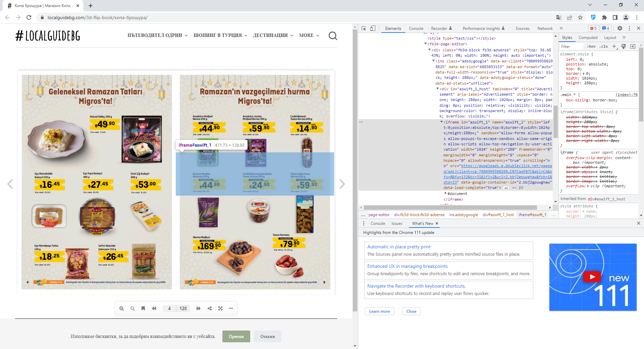Open the flip book bookmarks icon
Screen dimensions: 644x349
[x=143, y=308]
